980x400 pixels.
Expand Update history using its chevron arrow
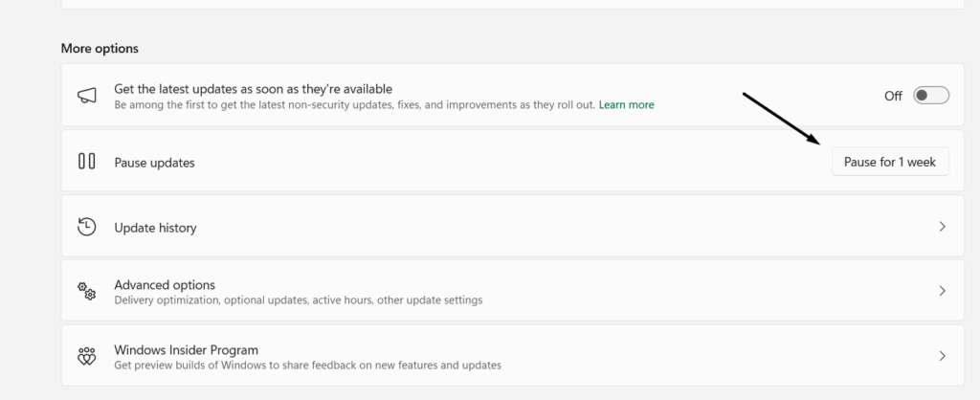943,227
